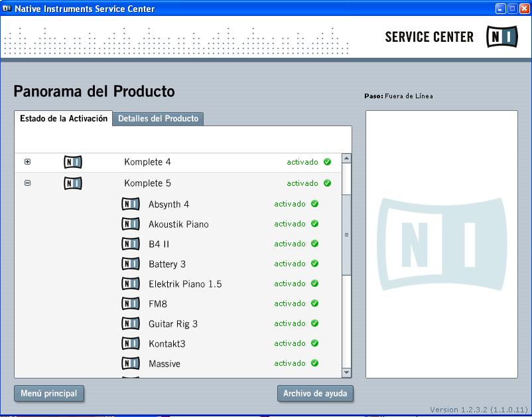This screenshot has width=532, height=417.
Task: Select FM8 in the product list
Action: coord(158,304)
